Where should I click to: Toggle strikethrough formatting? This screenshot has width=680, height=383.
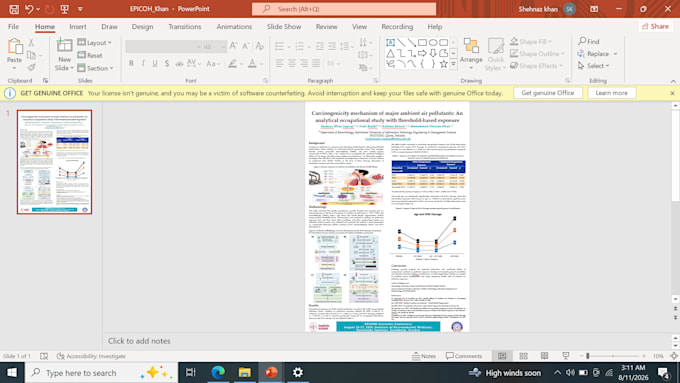(x=179, y=64)
